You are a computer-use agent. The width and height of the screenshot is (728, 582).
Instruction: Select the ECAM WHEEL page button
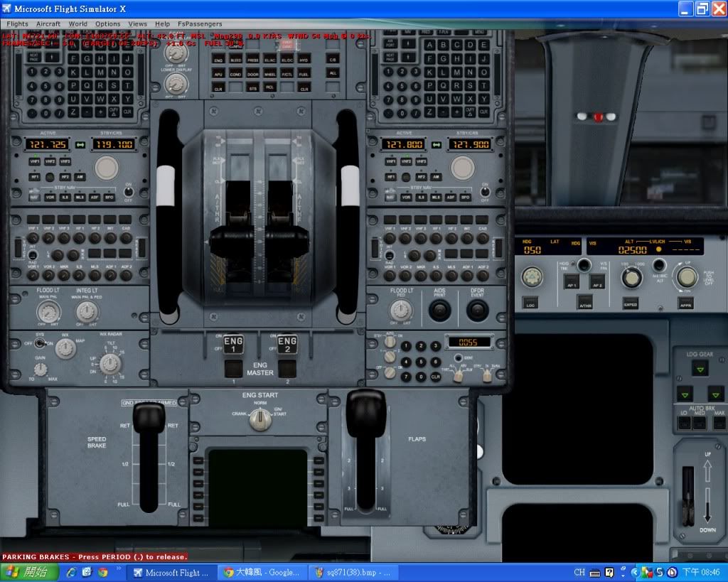tap(269, 74)
